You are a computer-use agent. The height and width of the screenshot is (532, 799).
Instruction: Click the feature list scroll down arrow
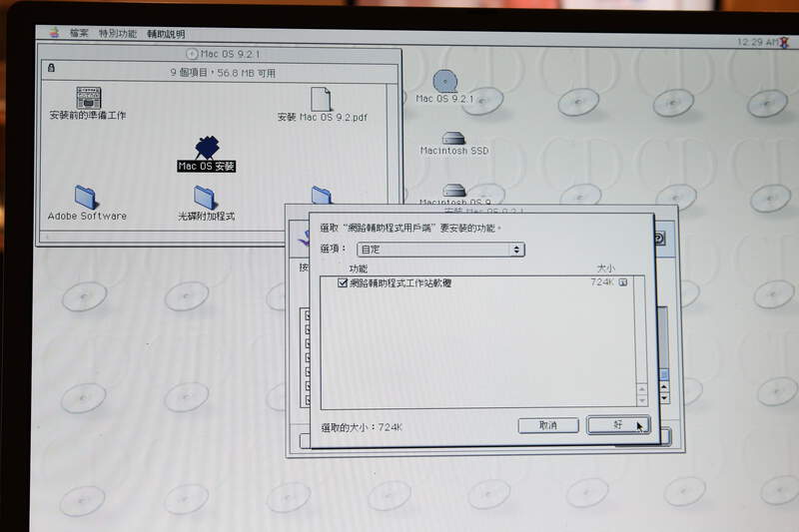pyautogui.click(x=641, y=400)
